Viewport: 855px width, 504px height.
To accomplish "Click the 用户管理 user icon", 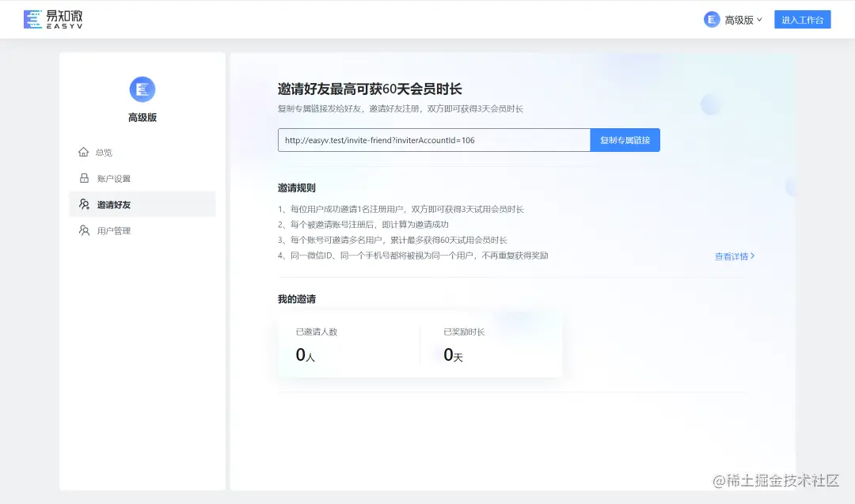I will pyautogui.click(x=84, y=230).
